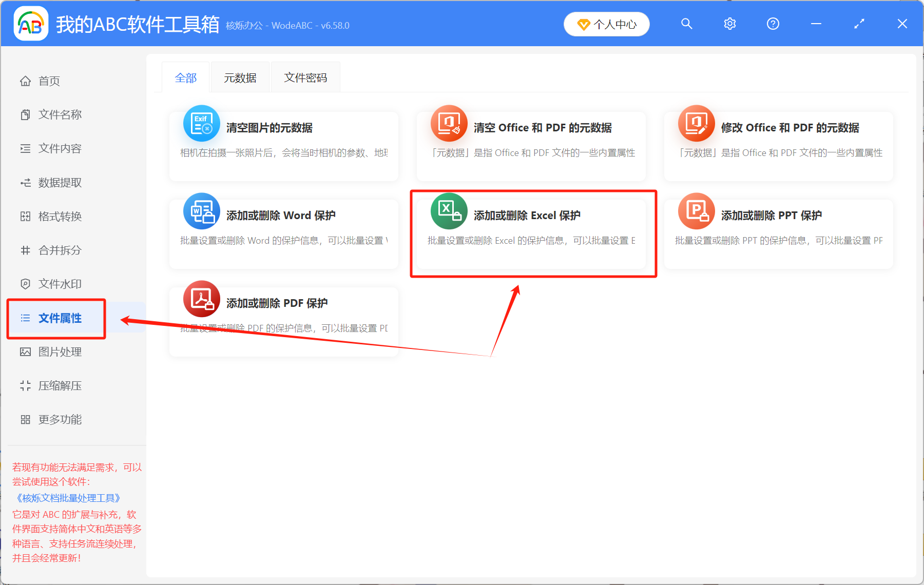Select the 全部 tab

click(186, 77)
